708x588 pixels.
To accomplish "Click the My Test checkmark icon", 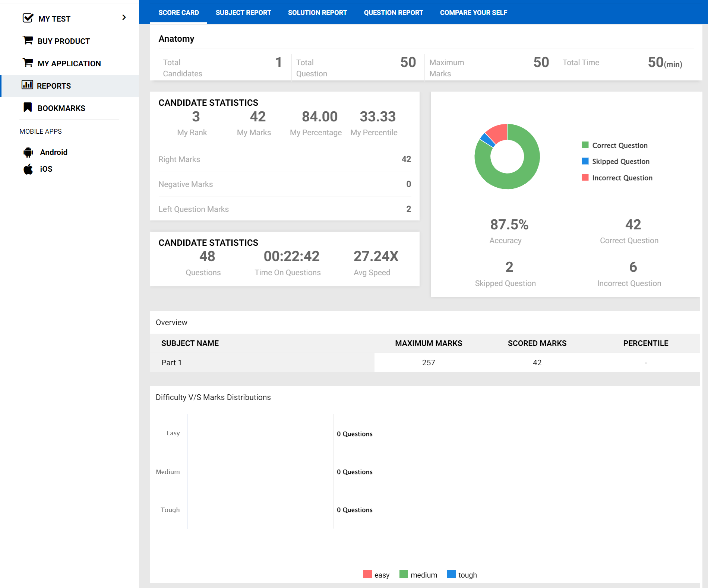I will (x=28, y=18).
